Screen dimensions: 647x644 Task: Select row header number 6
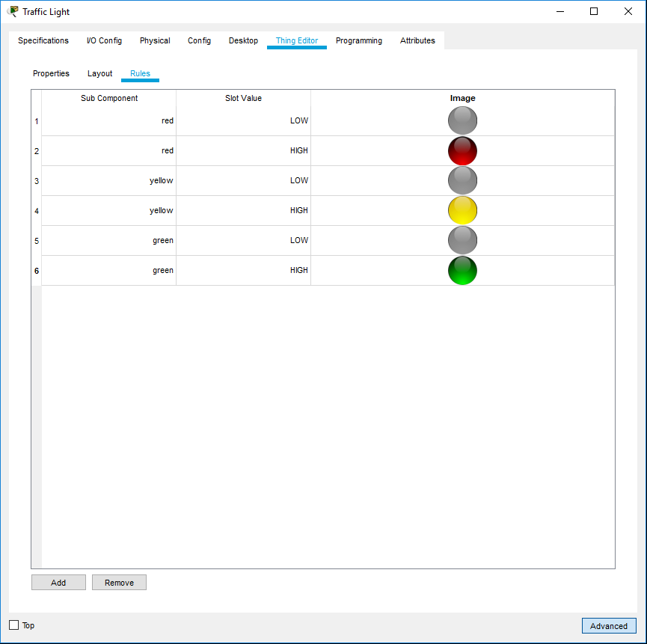[x=37, y=271]
